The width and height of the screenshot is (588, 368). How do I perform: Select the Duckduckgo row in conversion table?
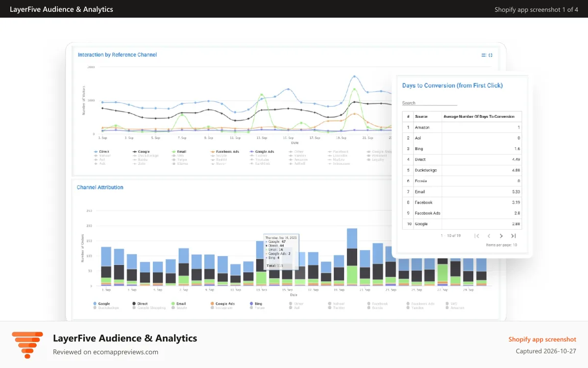pos(462,170)
